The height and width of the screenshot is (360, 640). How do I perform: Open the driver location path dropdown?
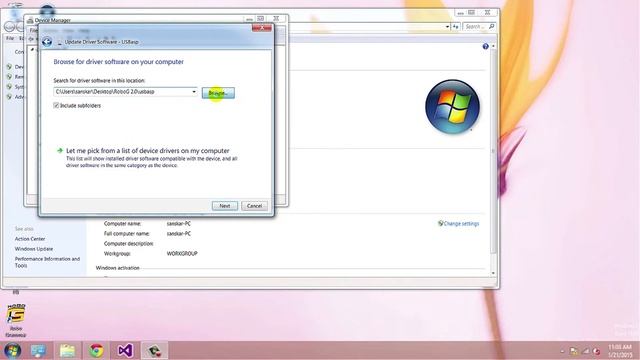click(194, 92)
